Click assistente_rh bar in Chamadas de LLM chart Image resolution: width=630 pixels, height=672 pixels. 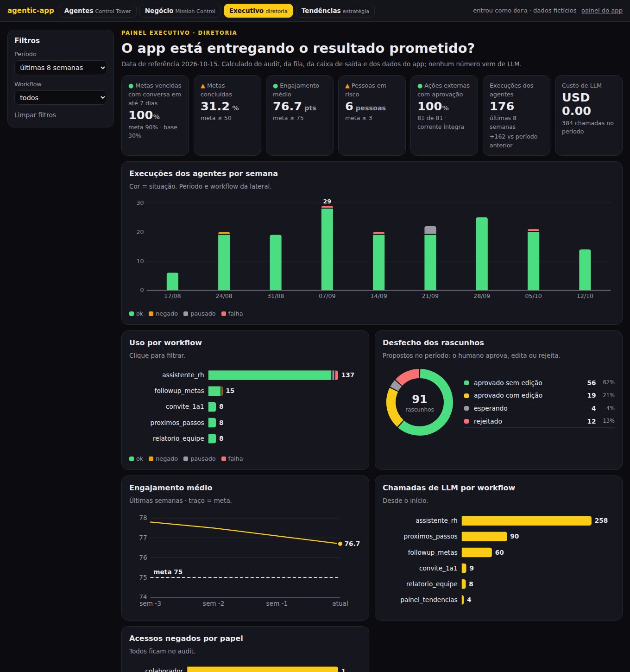click(527, 520)
